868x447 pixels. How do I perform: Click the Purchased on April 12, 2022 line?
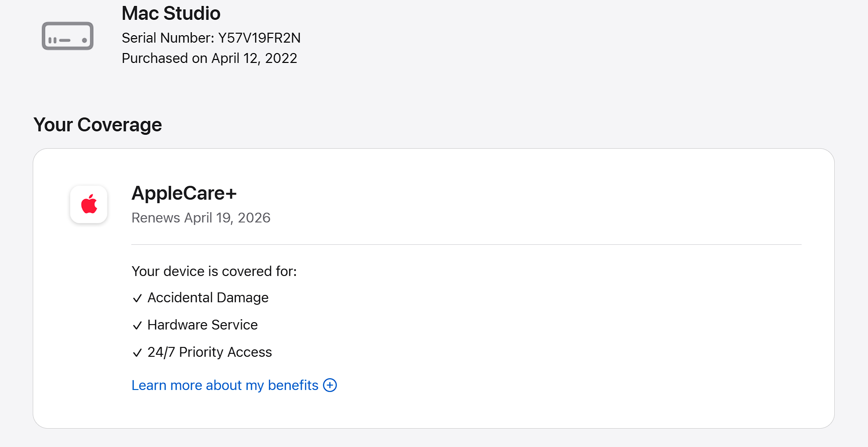(209, 58)
